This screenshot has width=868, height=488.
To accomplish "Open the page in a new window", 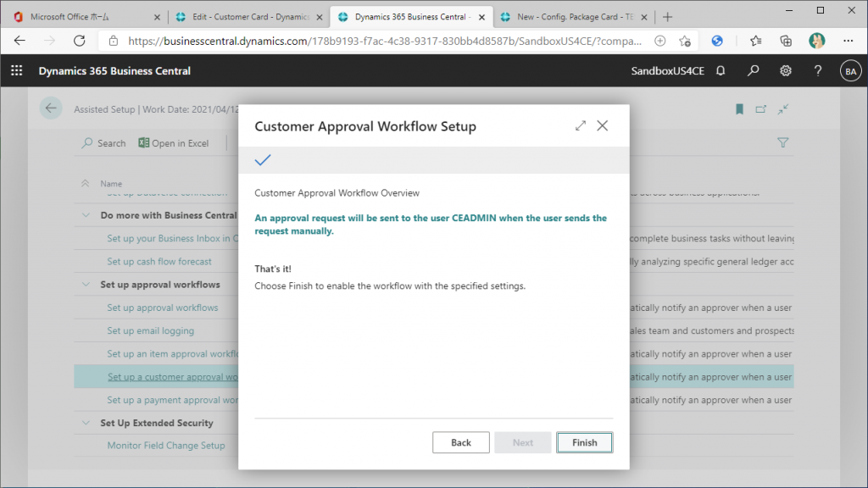I will point(760,109).
